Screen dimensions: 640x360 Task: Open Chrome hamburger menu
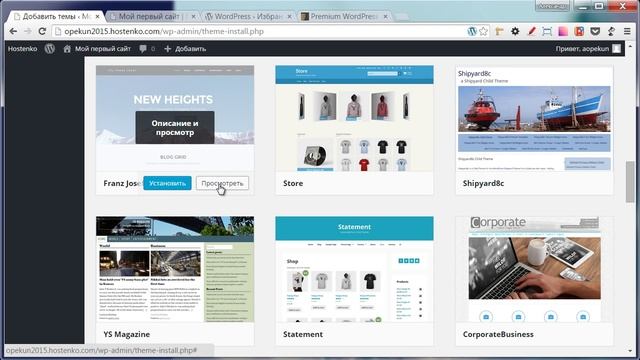pyautogui.click(x=627, y=31)
